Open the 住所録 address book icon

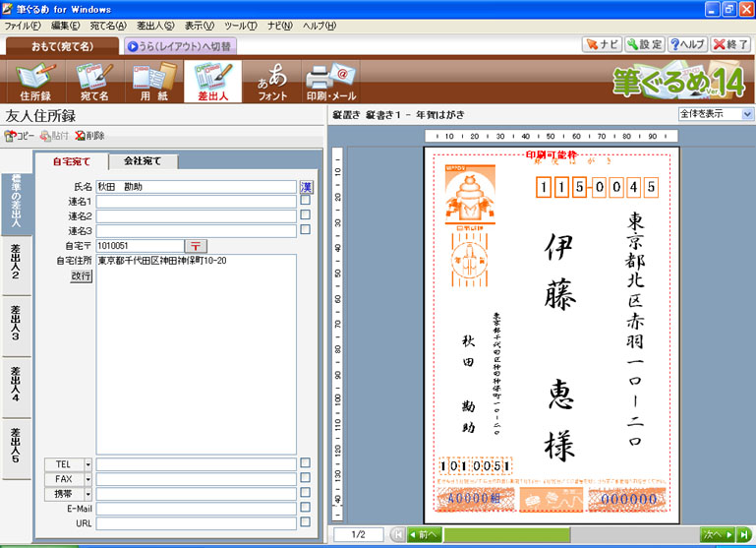coord(35,82)
